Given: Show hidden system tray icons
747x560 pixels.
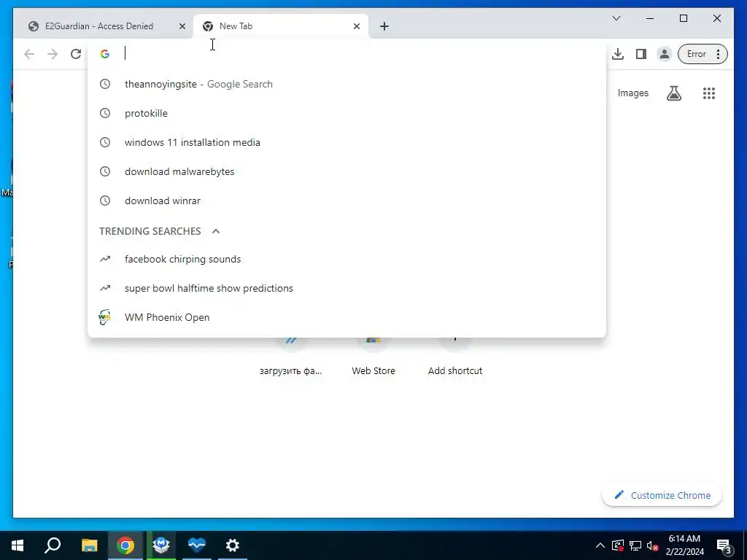Looking at the screenshot, I should [600, 545].
